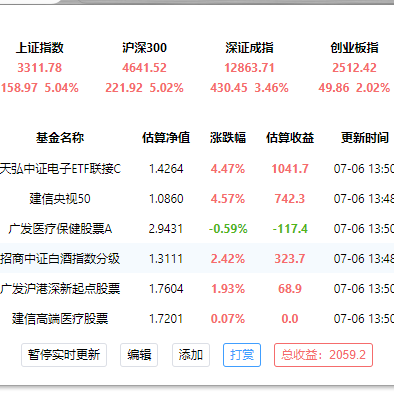Viewport: 394px width, 394px height.
Task: Click the green -0.59% change value
Action: (228, 229)
